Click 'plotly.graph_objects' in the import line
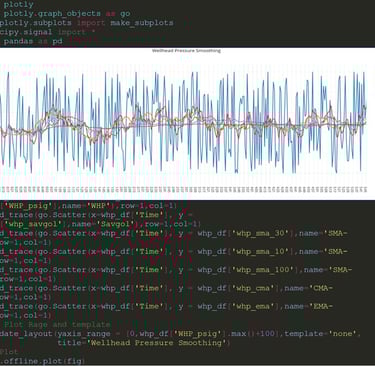 [52, 14]
